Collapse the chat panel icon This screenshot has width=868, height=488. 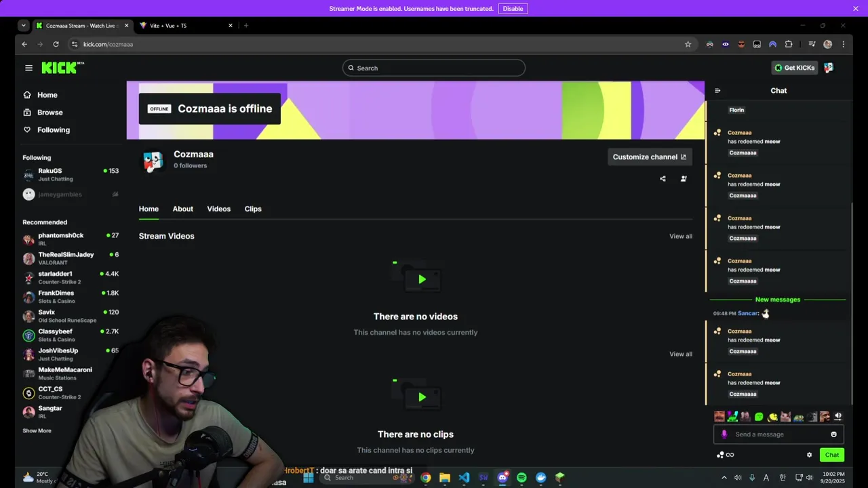pyautogui.click(x=717, y=91)
